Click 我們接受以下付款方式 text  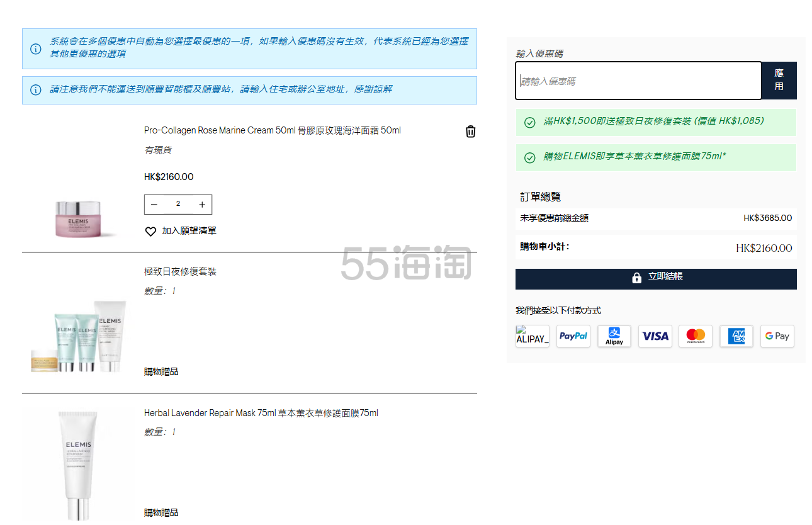pos(558,310)
